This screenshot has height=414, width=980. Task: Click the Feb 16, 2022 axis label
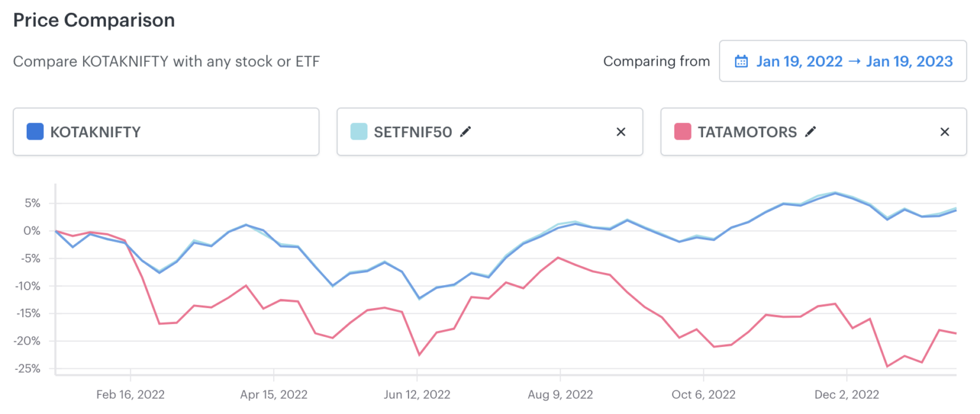[x=130, y=394]
